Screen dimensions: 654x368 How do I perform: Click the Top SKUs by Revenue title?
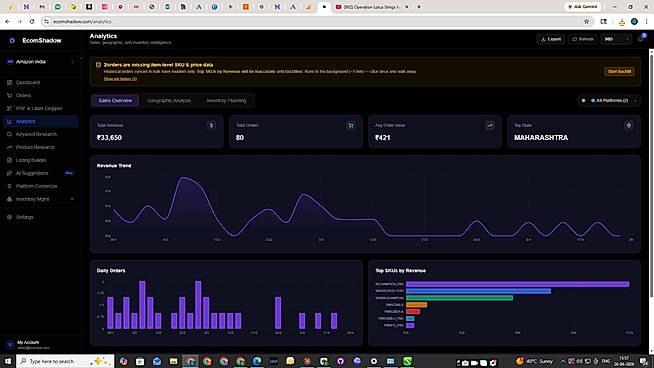pos(400,270)
